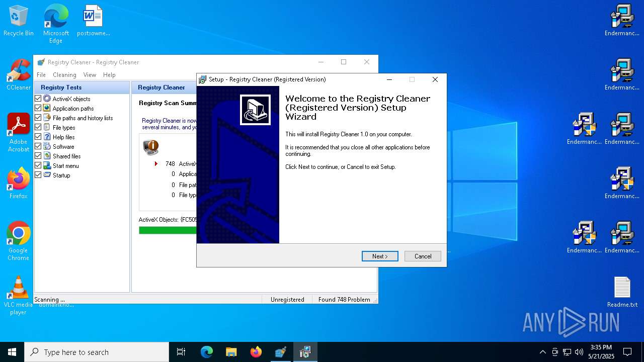The image size is (644, 362).
Task: Toggle the Help files checkbox
Action: pyautogui.click(x=38, y=137)
